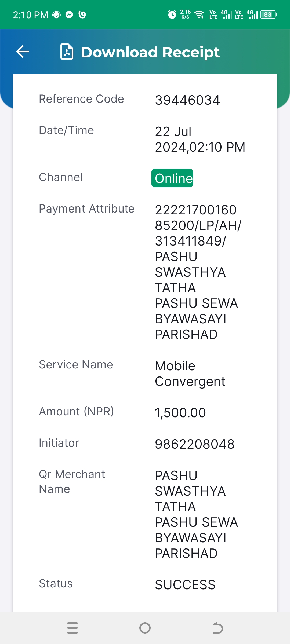Tap the back arrow icon

23,52
